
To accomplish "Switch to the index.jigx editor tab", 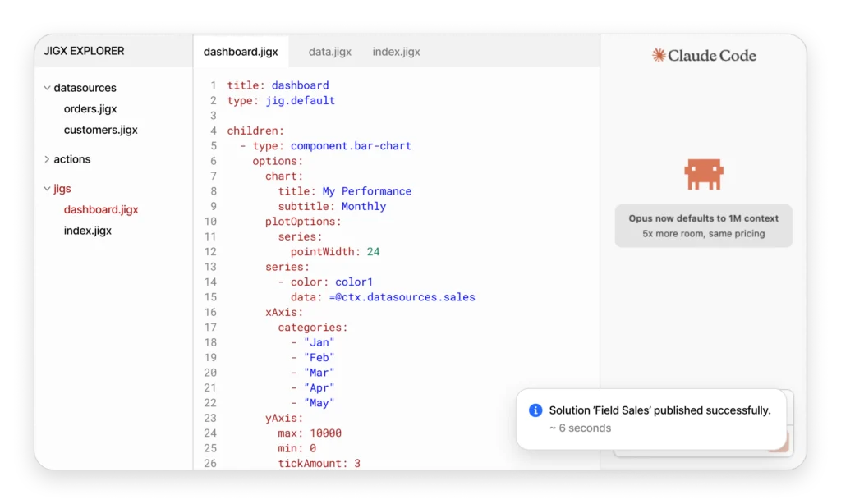I will click(396, 52).
